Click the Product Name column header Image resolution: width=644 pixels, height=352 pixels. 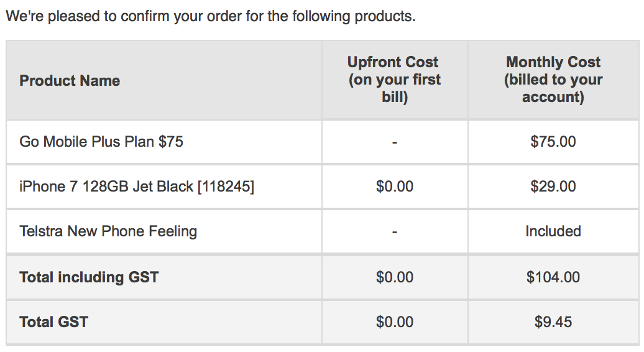pyautogui.click(x=70, y=80)
